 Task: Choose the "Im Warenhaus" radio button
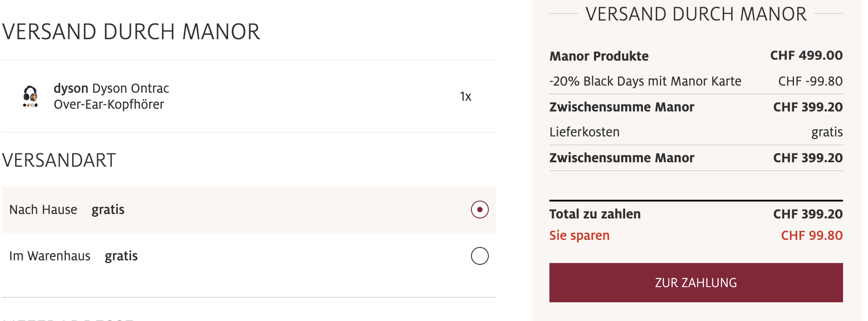(x=479, y=256)
